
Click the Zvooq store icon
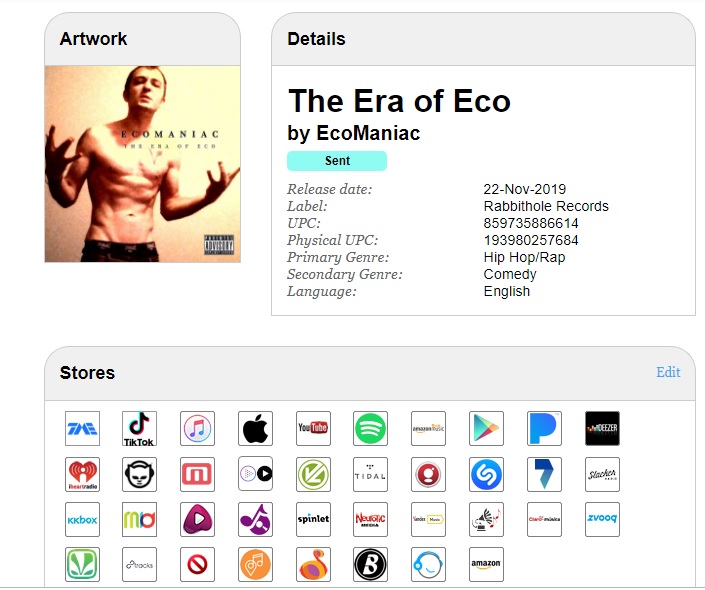tap(602, 520)
